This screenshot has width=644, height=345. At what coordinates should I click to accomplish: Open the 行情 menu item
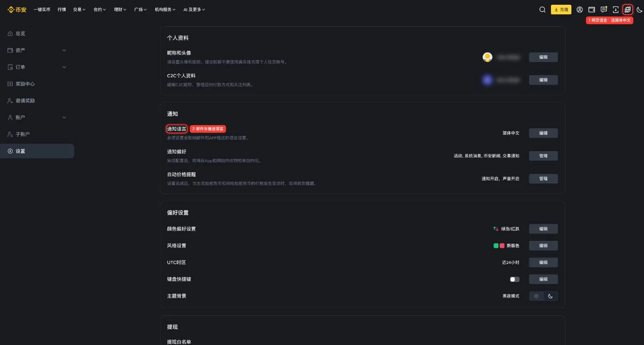pos(62,9)
